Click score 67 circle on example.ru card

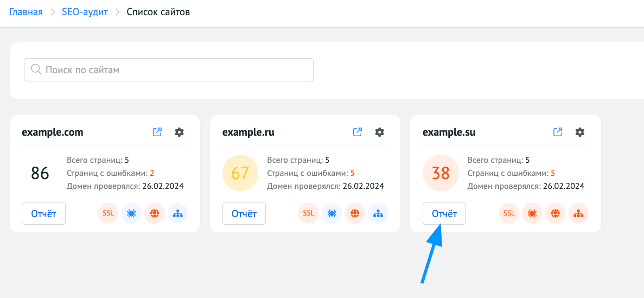(240, 173)
